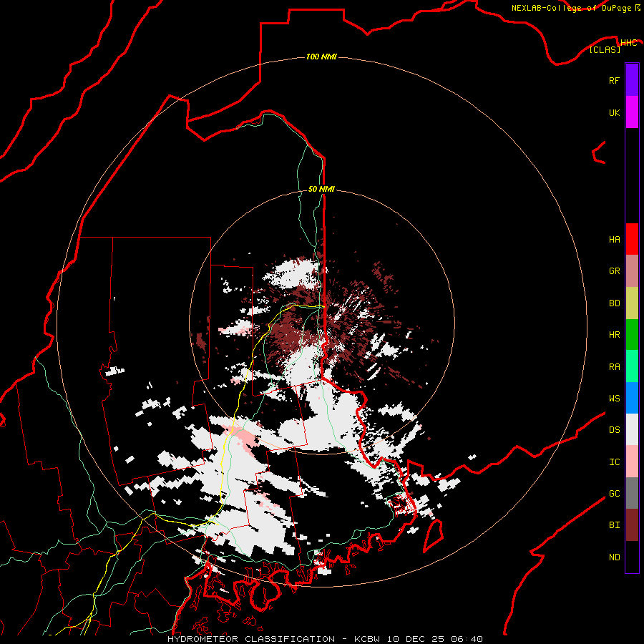Click the BI legend label
The height and width of the screenshot is (644, 644).
(x=614, y=525)
